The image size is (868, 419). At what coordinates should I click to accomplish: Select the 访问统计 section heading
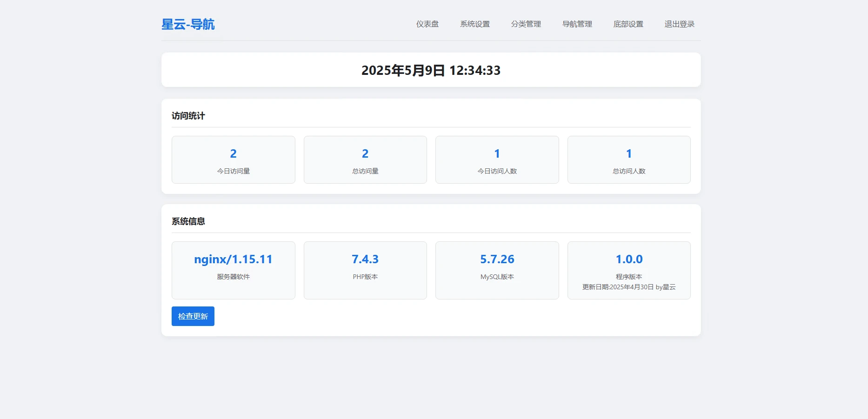tap(188, 116)
